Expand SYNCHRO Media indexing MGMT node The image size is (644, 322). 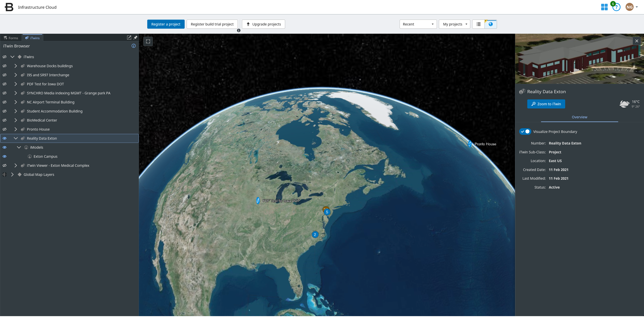coord(15,93)
